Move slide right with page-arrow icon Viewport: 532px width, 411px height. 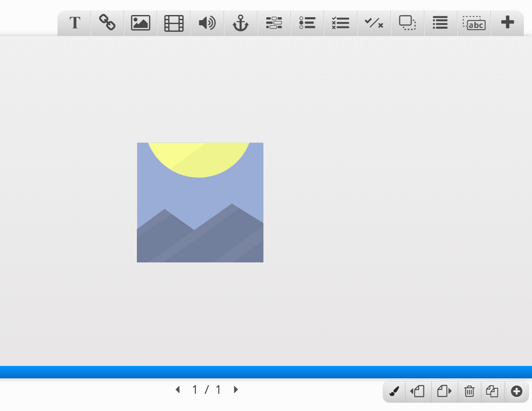click(444, 391)
